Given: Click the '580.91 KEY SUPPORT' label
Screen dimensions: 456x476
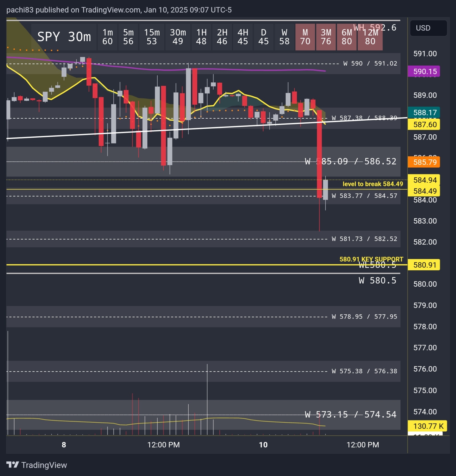Looking at the screenshot, I should 371,259.
